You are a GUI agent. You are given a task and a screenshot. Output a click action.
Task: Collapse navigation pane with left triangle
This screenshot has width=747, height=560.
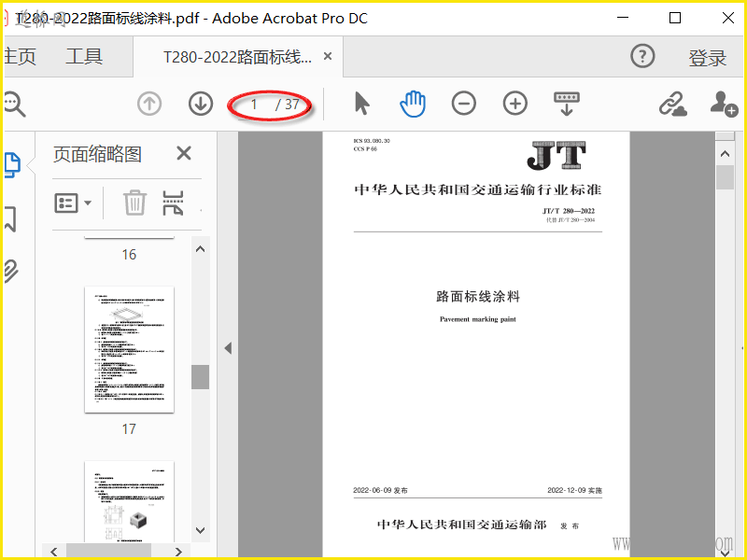[x=228, y=348]
